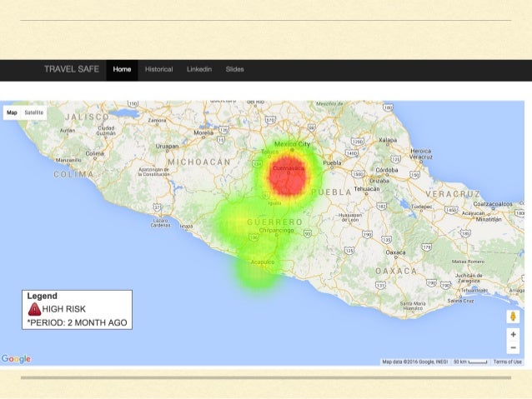Click the VERACRUZ state label
The image size is (532, 399).
[x=453, y=194]
